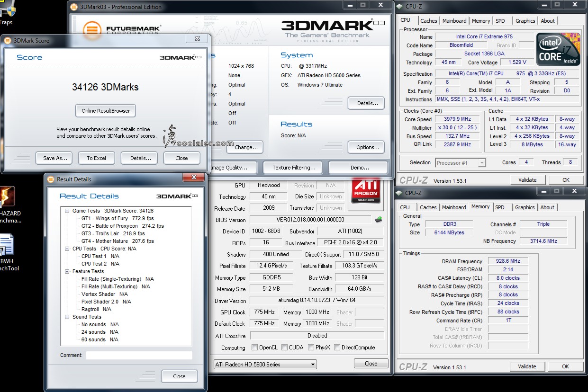Click the Result Details window title icon

click(51, 179)
